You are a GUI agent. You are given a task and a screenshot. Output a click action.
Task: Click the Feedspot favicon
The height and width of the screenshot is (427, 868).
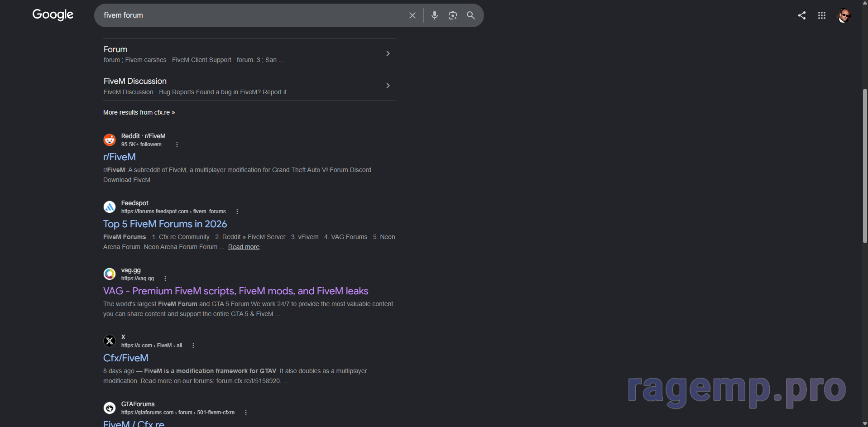click(x=110, y=207)
